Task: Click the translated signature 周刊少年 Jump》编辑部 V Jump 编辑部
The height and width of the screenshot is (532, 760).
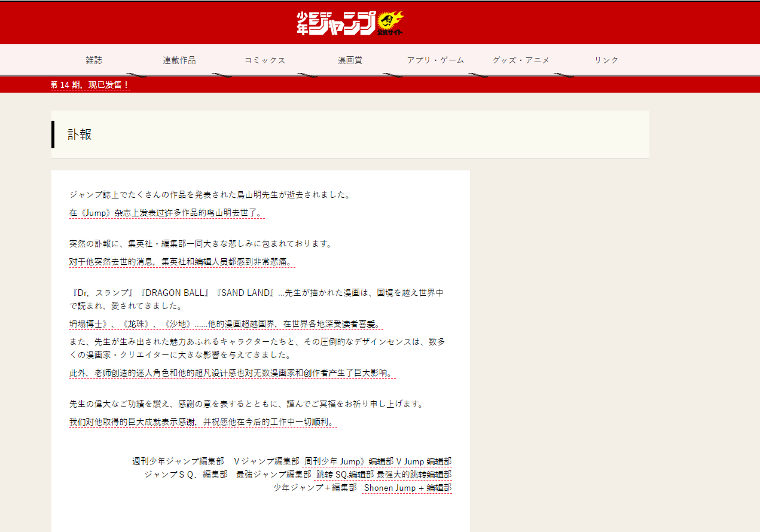Action: tap(377, 461)
